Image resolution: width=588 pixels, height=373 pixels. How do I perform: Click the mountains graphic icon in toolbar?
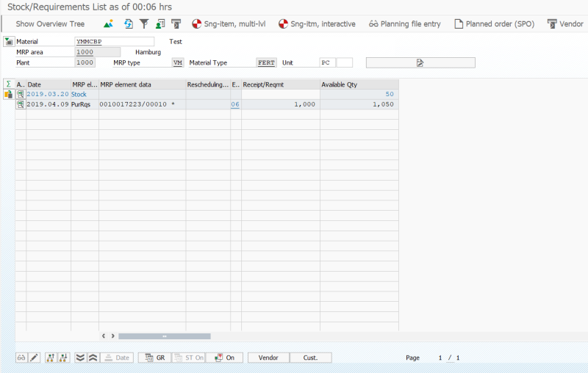(x=108, y=24)
